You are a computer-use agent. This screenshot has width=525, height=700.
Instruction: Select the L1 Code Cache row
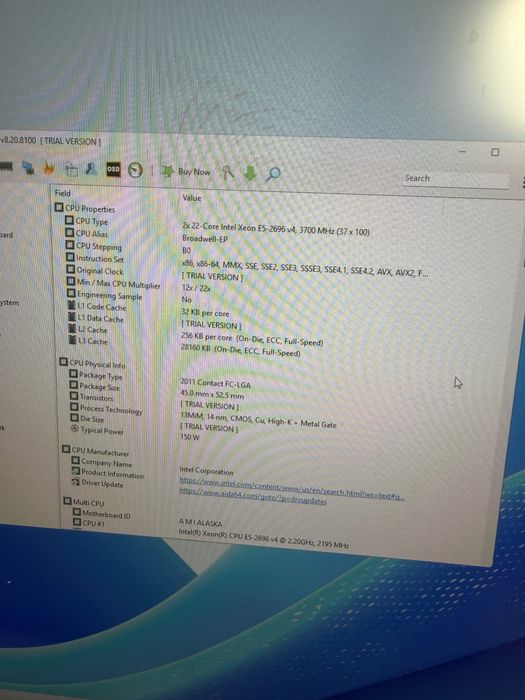(x=97, y=307)
